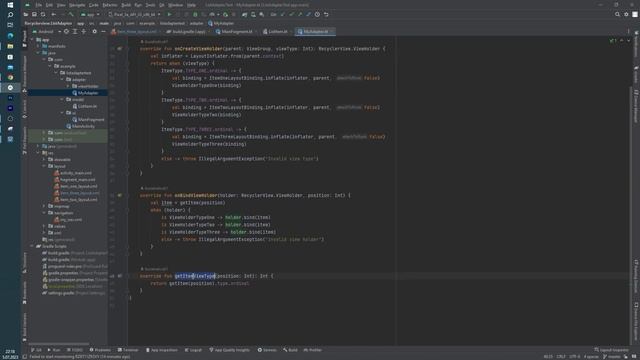The height and width of the screenshot is (360, 640).
Task: Open the Logcat tool window
Action: [193, 350]
